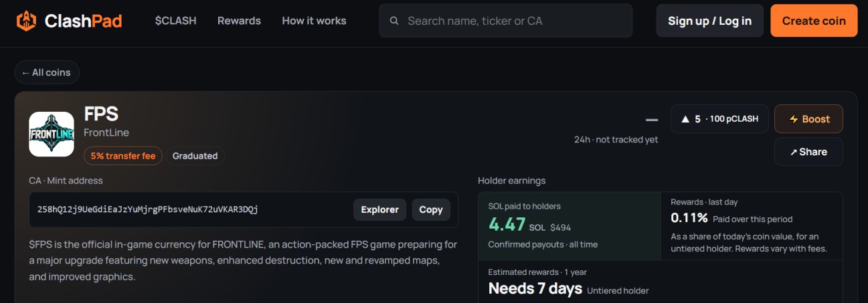
Task: Open the Rewards nav item
Action: pyautogui.click(x=239, y=21)
